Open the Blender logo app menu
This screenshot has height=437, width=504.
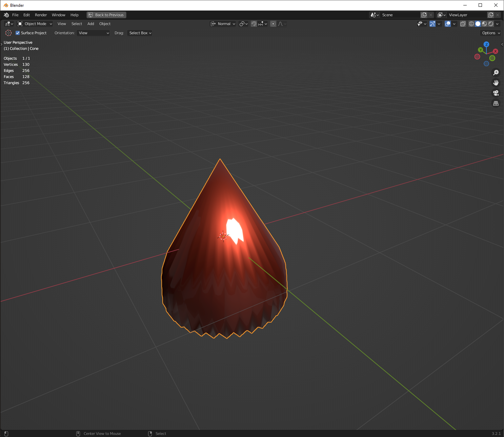(x=6, y=15)
